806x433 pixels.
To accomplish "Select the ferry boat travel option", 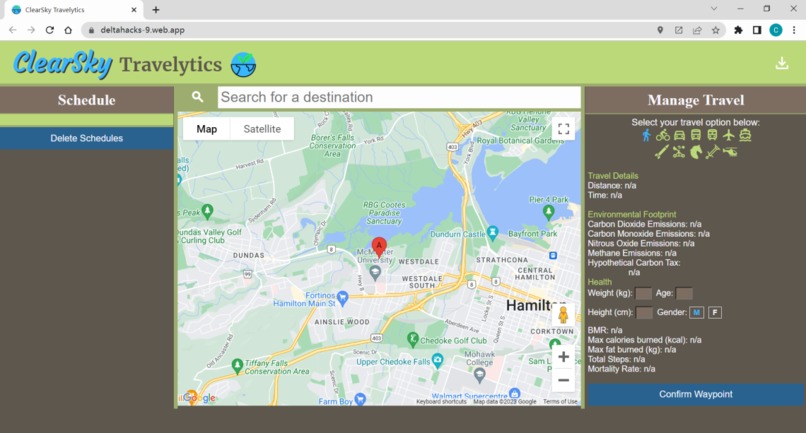I will pyautogui.click(x=745, y=135).
